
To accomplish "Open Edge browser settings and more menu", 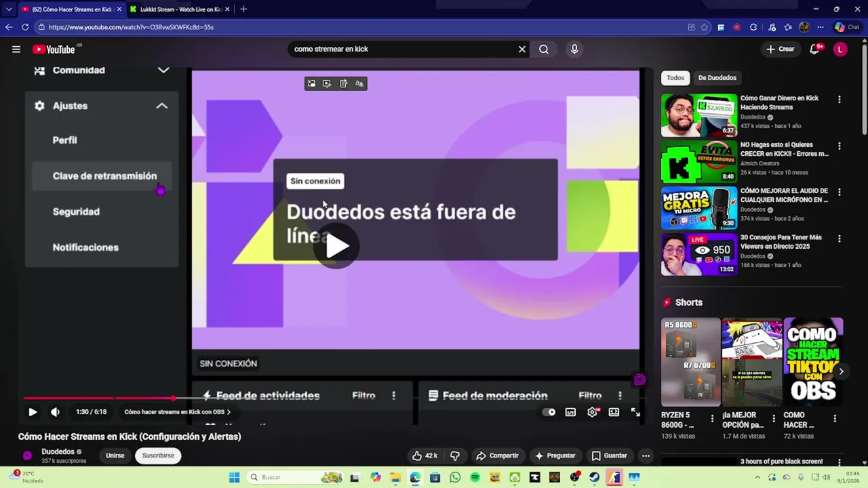I will [821, 27].
